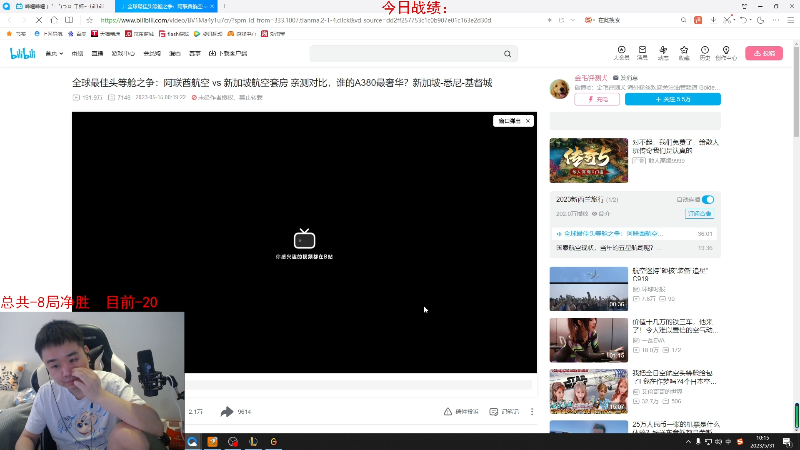The width and height of the screenshot is (800, 450).
Task: Open recommended C919 aviation video thumbnail
Action: [589, 289]
